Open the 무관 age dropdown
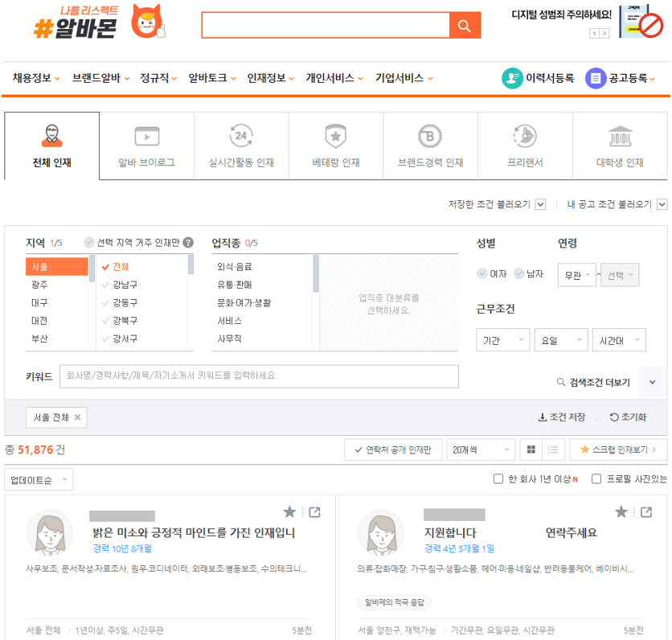 coord(577,275)
